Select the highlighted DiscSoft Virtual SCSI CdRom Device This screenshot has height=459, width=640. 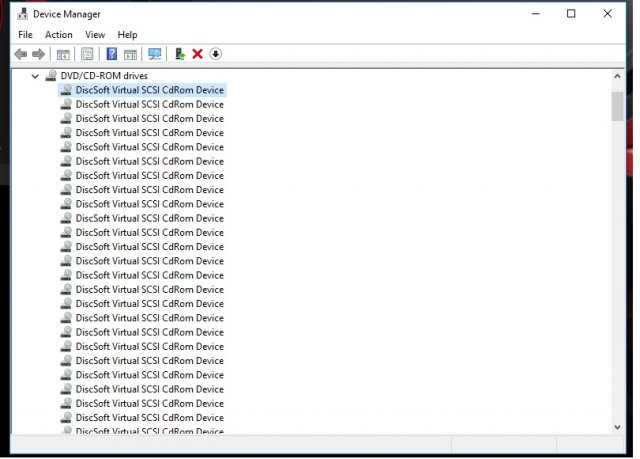[x=142, y=90]
